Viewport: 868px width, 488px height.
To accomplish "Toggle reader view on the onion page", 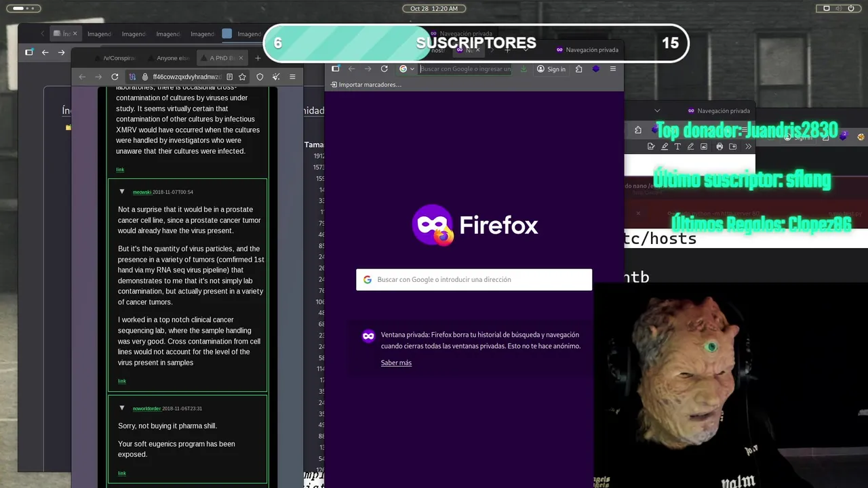I will click(x=229, y=77).
